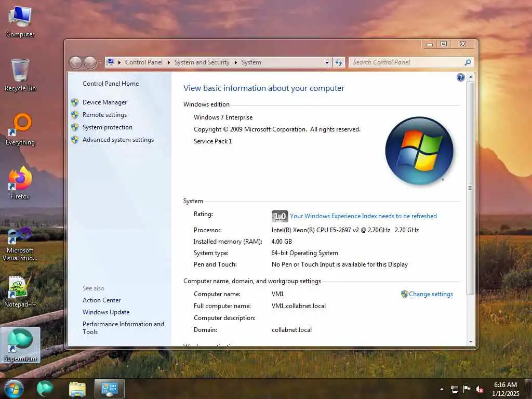532x399 pixels.
Task: Go to System and Security breadcrumb
Action: click(202, 62)
